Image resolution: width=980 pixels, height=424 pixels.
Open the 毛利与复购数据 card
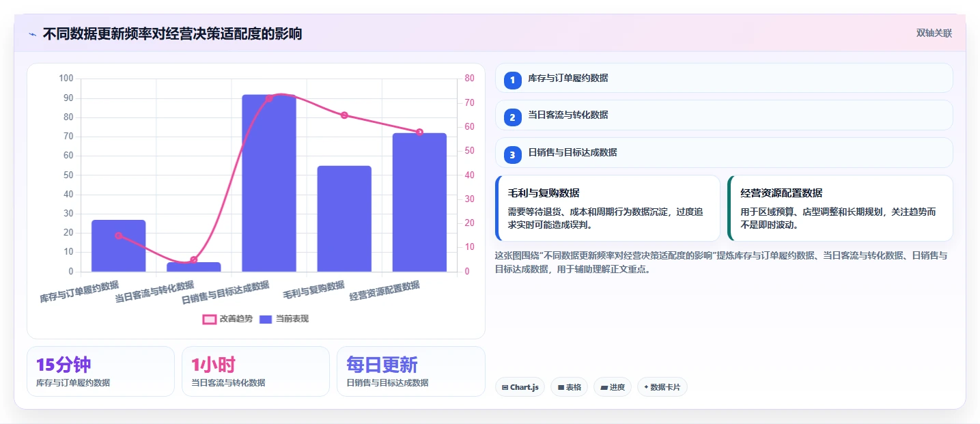pos(608,208)
